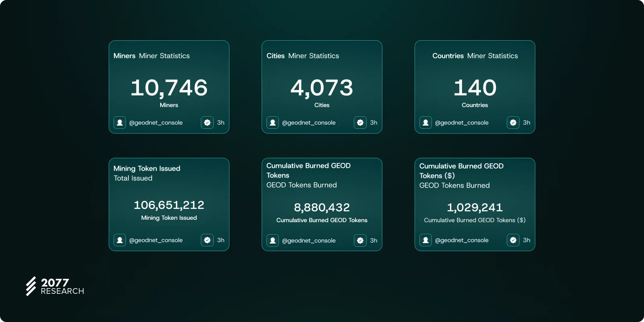This screenshot has height=322, width=644.
Task: Click the profile avatar icon on Miners card
Action: 120,123
